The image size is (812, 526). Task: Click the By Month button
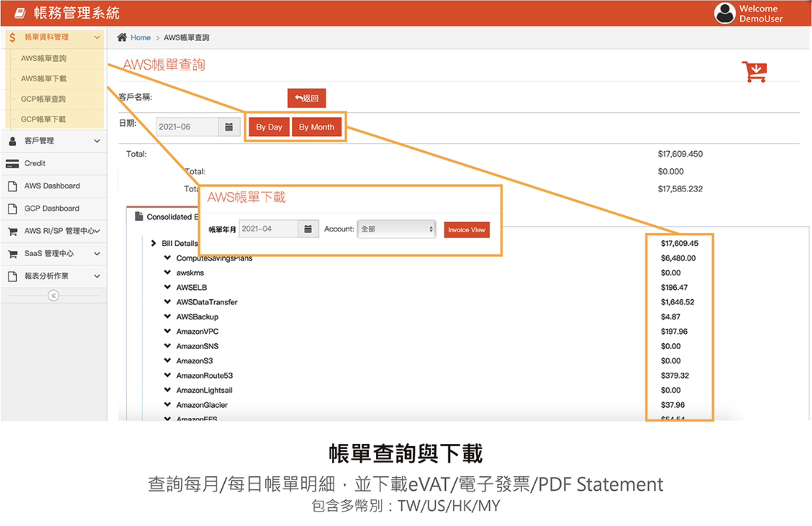tap(317, 127)
